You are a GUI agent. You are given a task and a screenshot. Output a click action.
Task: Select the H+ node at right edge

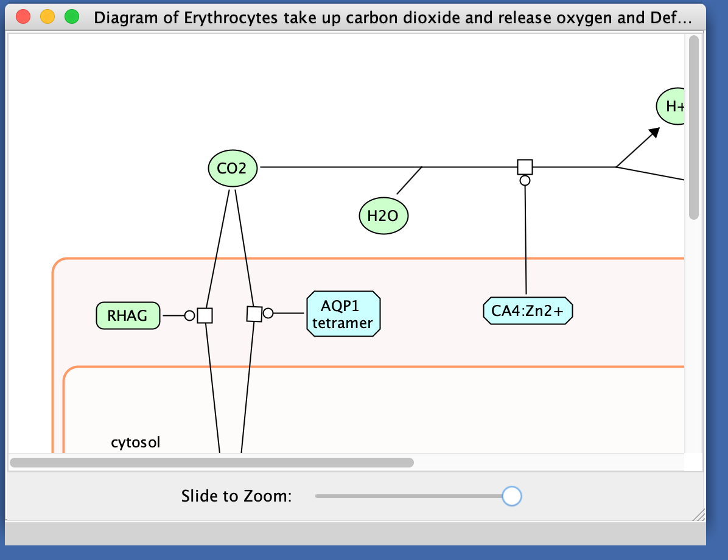(672, 107)
